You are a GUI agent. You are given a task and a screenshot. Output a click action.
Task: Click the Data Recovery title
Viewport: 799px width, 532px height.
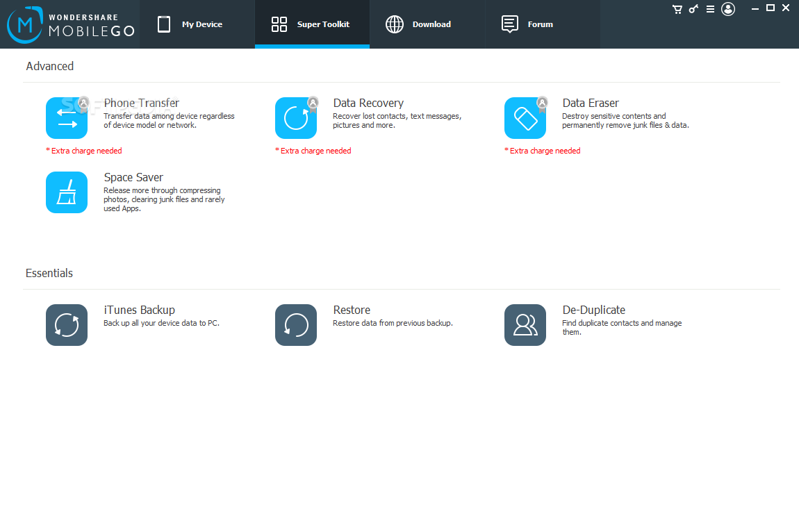click(368, 103)
